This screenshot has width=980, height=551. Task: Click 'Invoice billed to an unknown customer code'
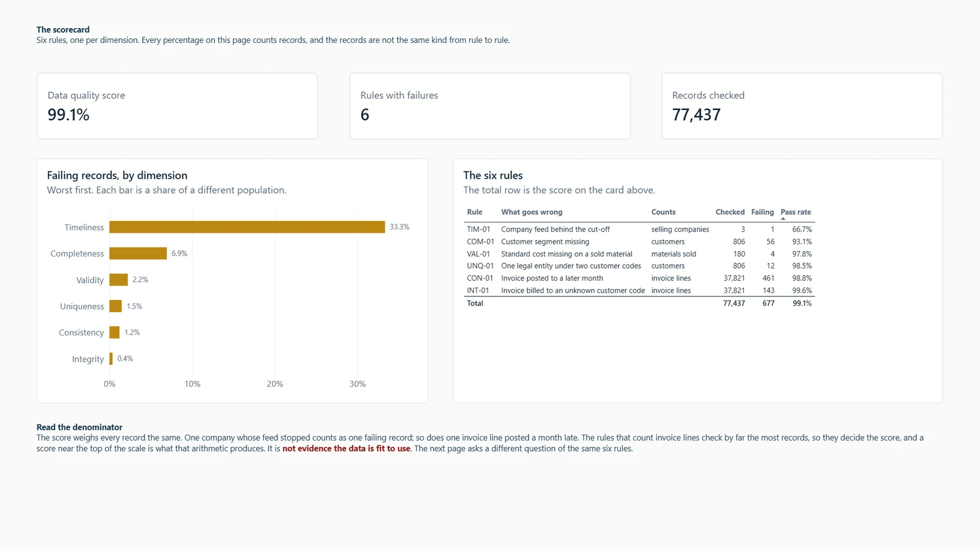(573, 291)
